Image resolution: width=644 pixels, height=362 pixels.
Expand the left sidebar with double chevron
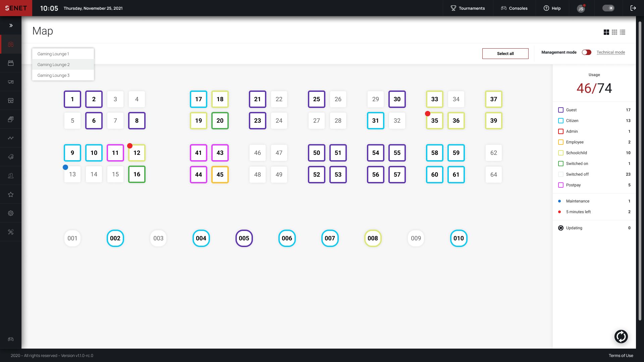coord(11,25)
